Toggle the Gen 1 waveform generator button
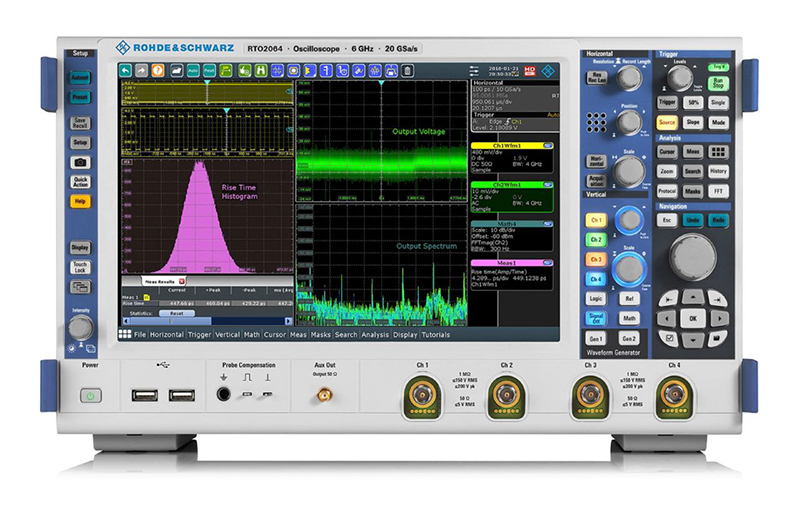 [596, 338]
